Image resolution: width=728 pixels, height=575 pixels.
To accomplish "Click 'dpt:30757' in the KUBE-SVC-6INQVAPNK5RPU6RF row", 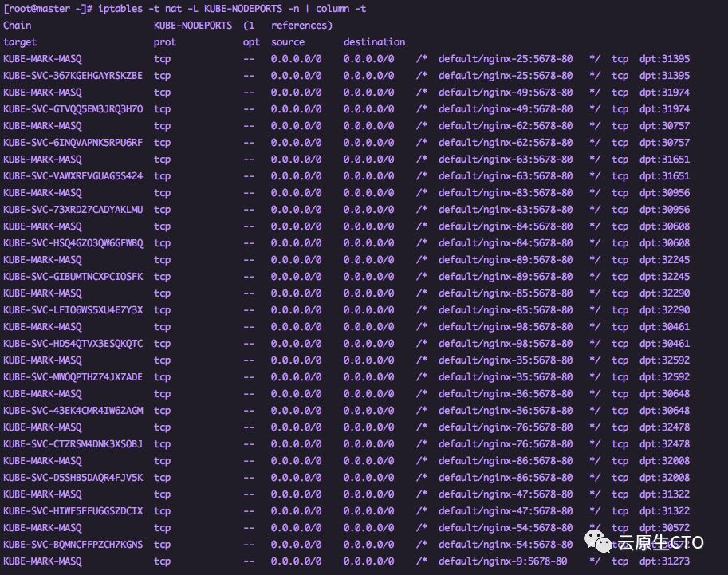I will pos(664,143).
